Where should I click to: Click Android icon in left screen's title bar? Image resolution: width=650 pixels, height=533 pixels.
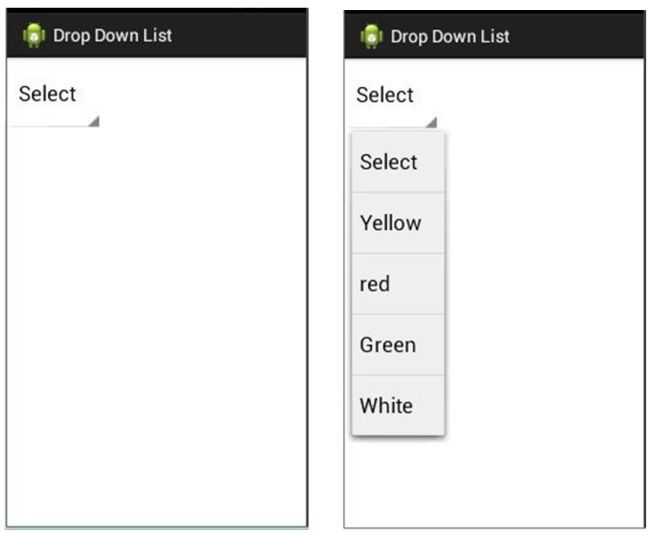[34, 36]
